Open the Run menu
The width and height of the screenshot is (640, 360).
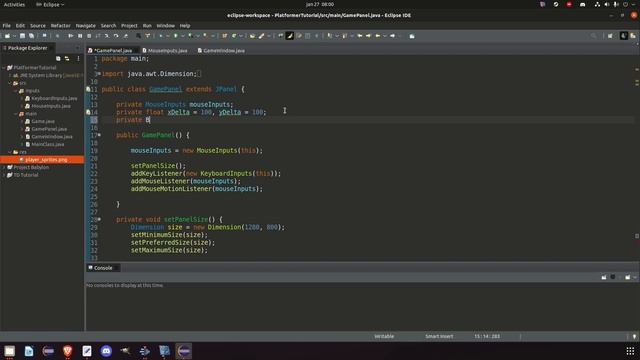click(147, 25)
